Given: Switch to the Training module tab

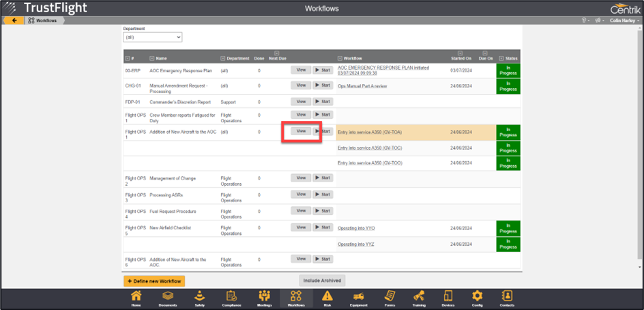Looking at the screenshot, I should [419, 298].
